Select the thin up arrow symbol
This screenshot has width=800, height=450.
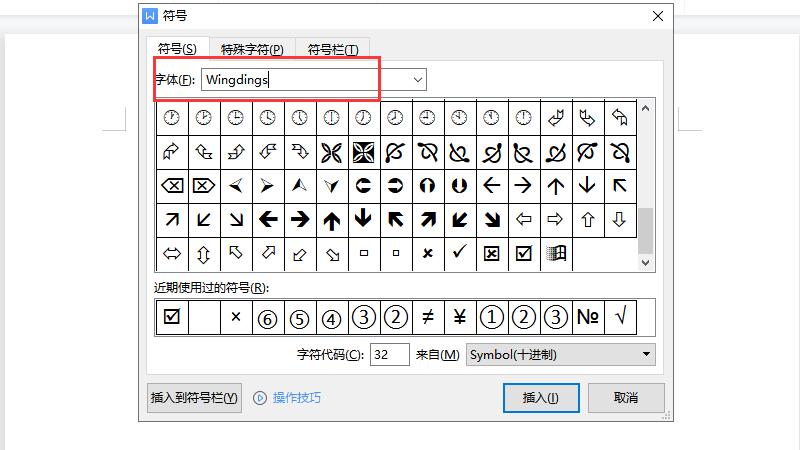click(x=556, y=186)
